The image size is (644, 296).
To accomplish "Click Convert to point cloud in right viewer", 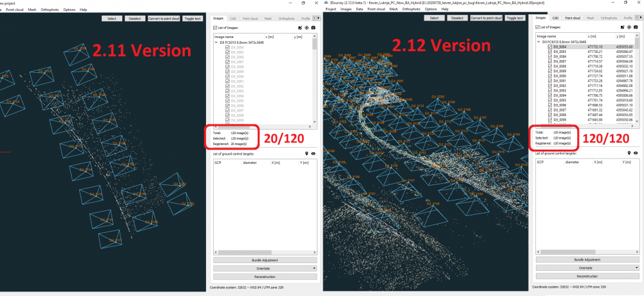I will point(486,18).
